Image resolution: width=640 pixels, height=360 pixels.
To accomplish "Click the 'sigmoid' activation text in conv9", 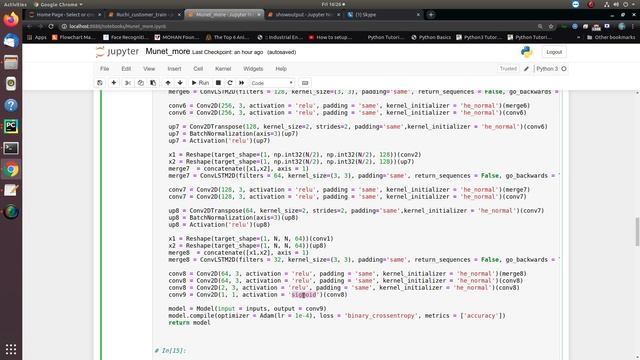I will click(304, 295).
